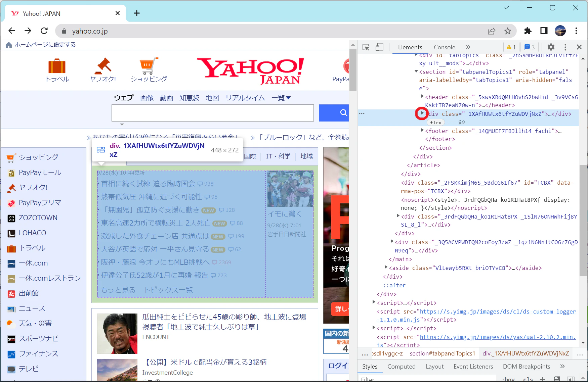The image size is (588, 382).
Task: Expand the div _3Q5ACVPWDIQM2coFoyJzaZ node
Action: [x=392, y=241]
